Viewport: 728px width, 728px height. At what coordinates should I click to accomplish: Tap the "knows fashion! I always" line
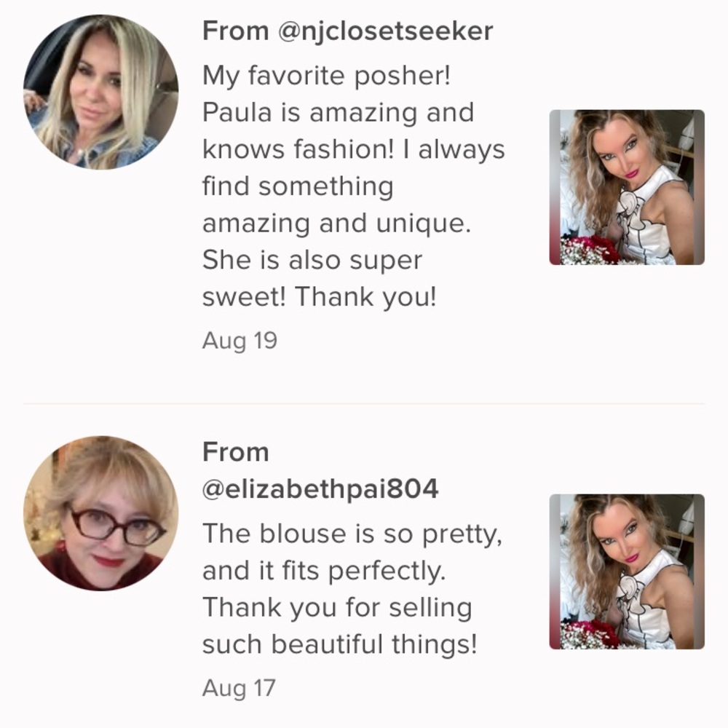coord(353,150)
